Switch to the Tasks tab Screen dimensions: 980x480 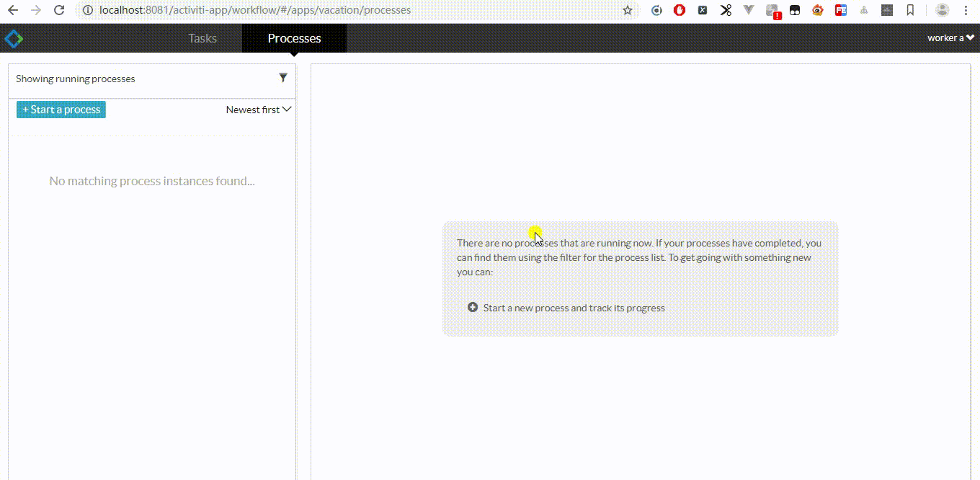click(x=202, y=38)
